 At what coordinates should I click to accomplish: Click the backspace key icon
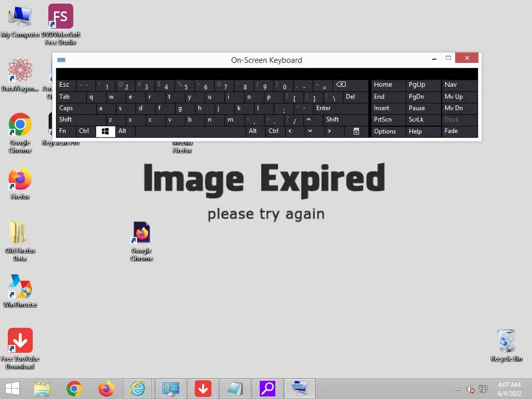(x=351, y=85)
